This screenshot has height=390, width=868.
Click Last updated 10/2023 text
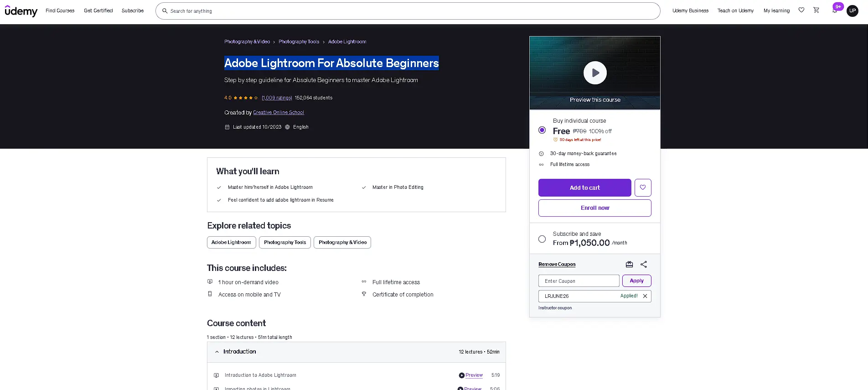257,127
